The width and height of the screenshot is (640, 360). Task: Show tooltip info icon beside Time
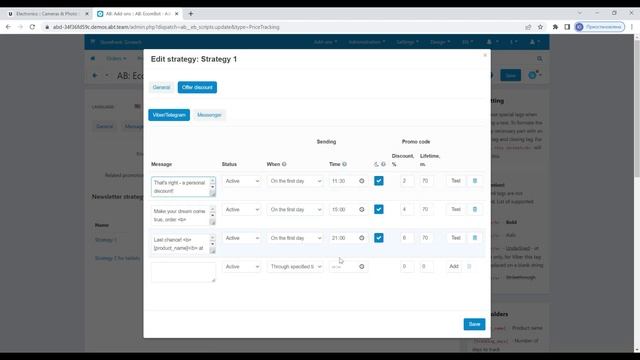tap(344, 164)
